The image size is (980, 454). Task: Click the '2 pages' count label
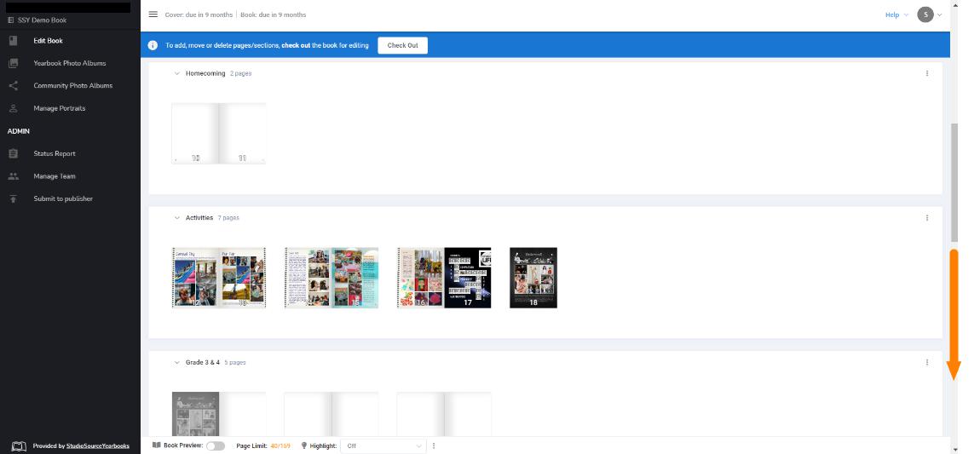click(240, 74)
